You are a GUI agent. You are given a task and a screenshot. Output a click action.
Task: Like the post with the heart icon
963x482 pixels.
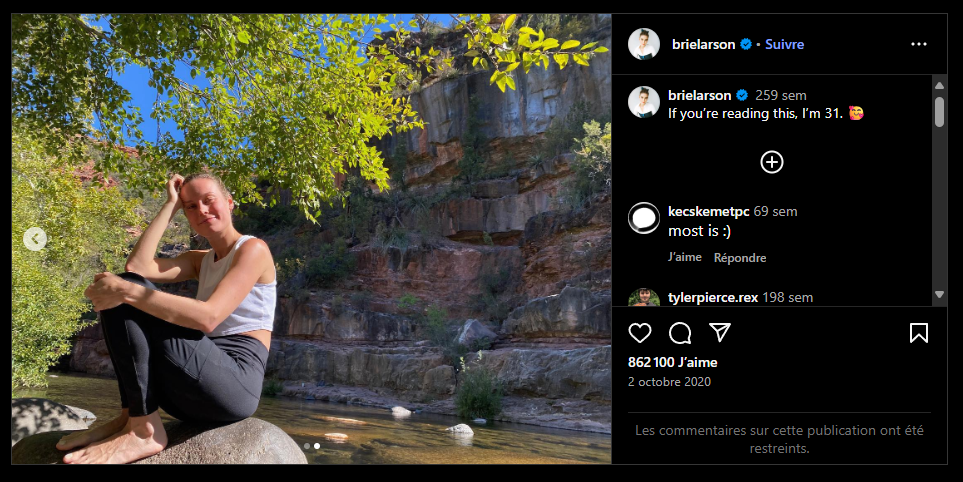click(x=640, y=333)
